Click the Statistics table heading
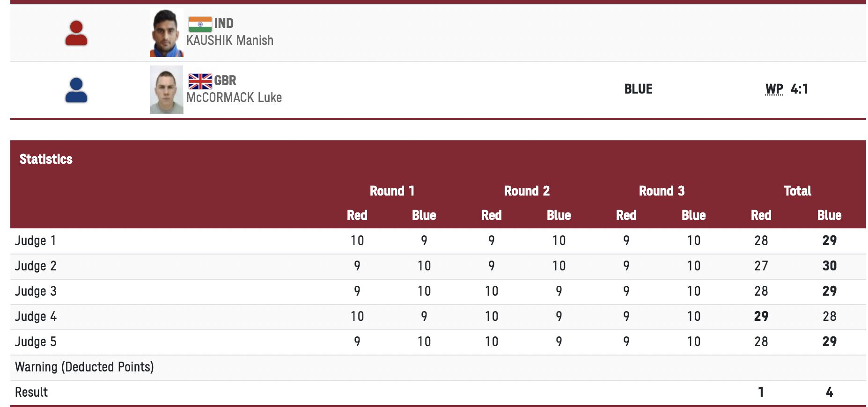868x407 pixels. coord(46,159)
